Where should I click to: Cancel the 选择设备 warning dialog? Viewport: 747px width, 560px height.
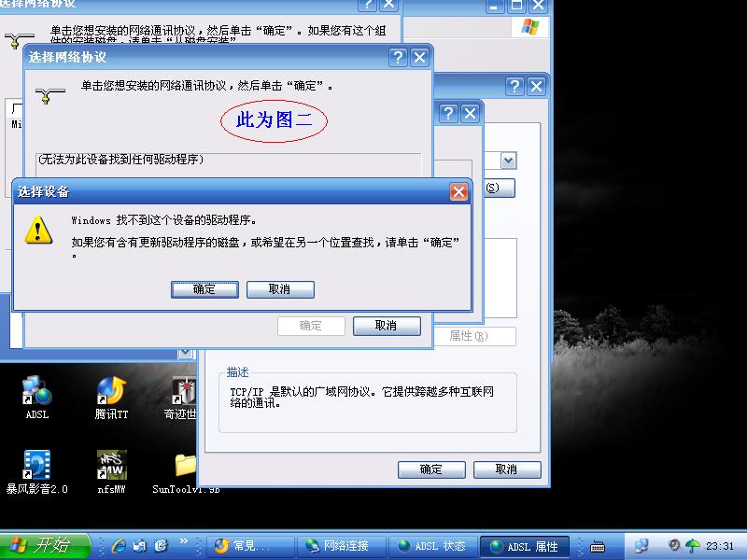coord(280,289)
